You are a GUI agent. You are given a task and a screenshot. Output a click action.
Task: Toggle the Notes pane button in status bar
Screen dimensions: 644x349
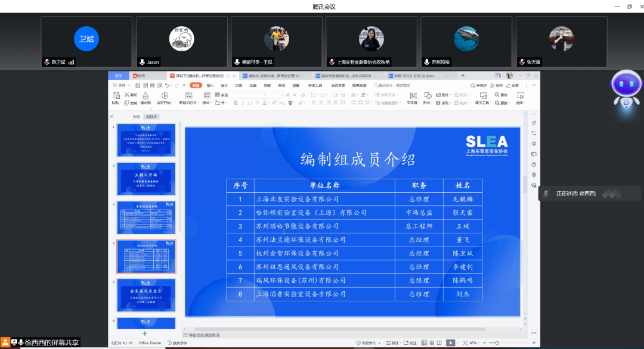point(392,343)
